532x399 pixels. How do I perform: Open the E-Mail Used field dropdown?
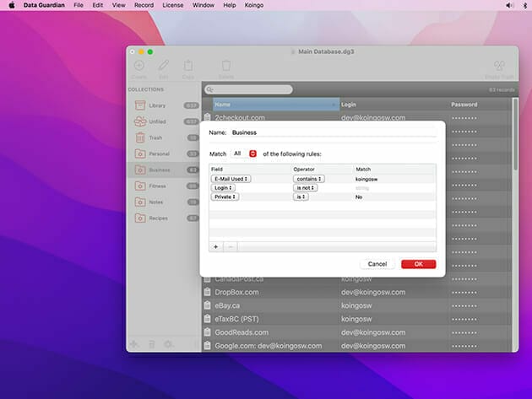pyautogui.click(x=230, y=179)
